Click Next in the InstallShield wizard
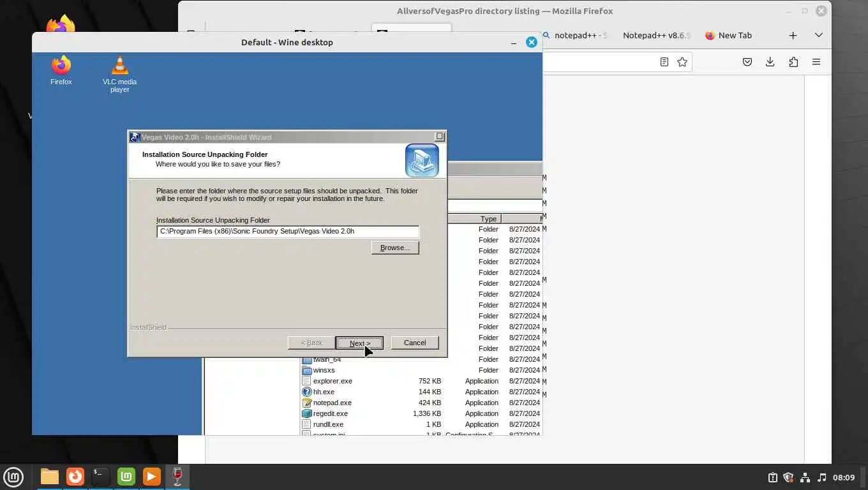Image resolution: width=868 pixels, height=490 pixels. point(359,343)
